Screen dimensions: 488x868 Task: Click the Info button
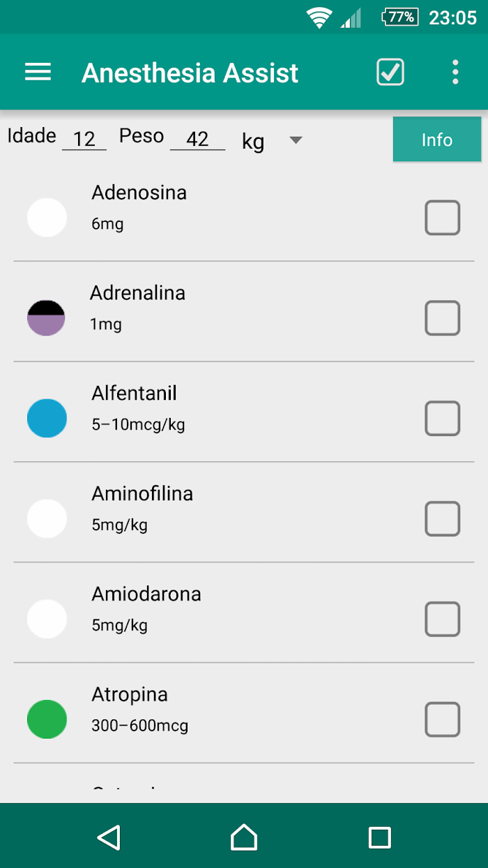(x=437, y=140)
